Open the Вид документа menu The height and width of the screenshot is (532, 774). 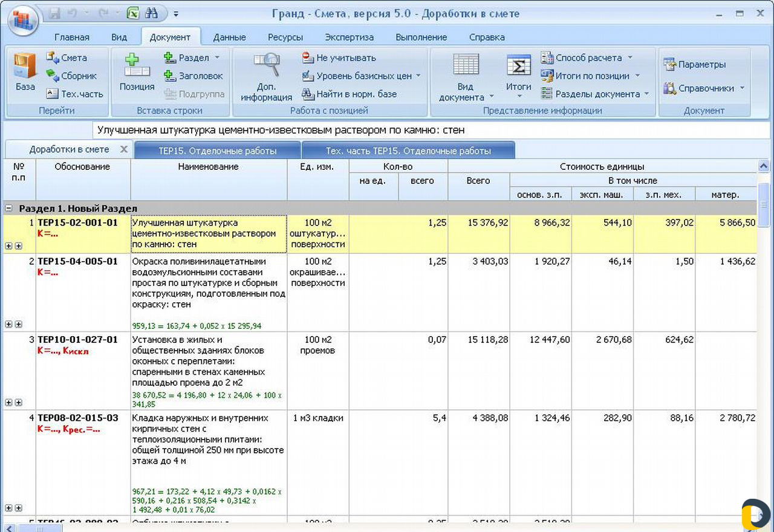(x=466, y=77)
